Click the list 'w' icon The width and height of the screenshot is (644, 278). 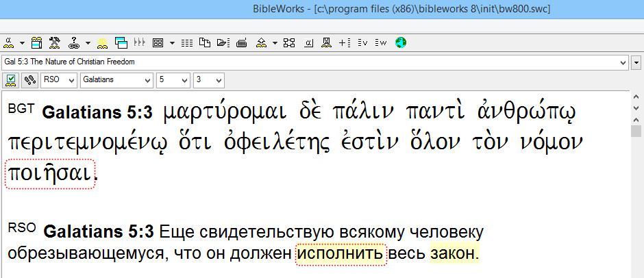(381, 42)
